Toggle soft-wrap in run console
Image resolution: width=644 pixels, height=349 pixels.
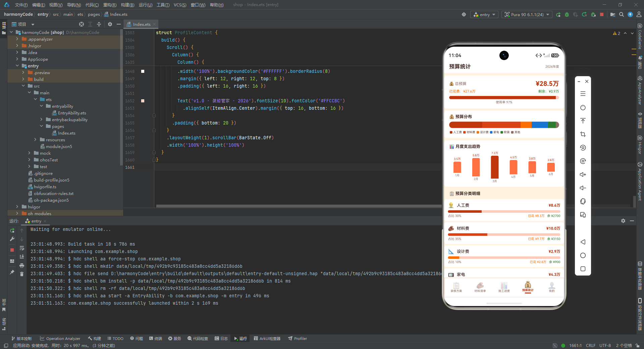(22, 248)
